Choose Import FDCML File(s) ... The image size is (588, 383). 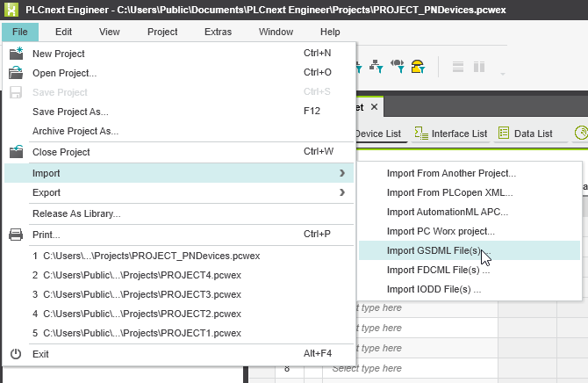click(x=470, y=270)
